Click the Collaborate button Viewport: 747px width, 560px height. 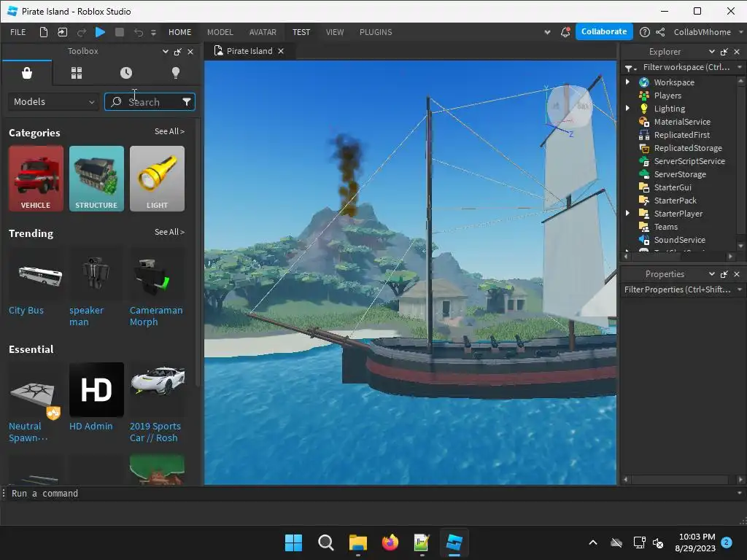coord(604,31)
